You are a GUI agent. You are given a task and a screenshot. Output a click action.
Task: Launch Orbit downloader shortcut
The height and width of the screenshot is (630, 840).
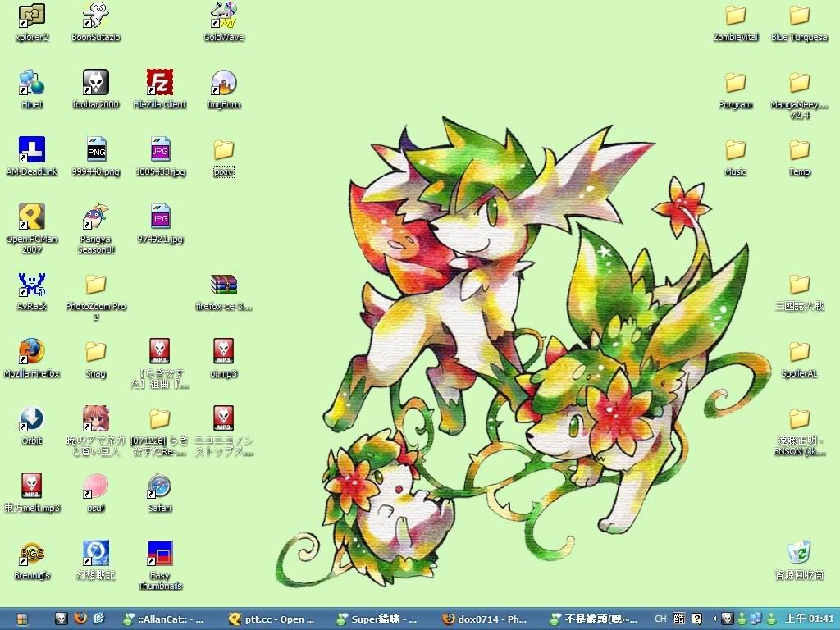click(31, 418)
